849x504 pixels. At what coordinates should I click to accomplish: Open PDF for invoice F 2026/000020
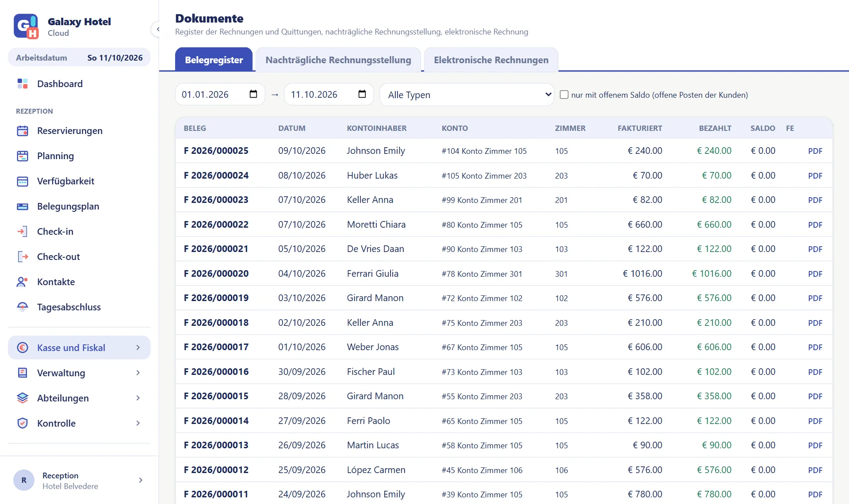pos(815,274)
